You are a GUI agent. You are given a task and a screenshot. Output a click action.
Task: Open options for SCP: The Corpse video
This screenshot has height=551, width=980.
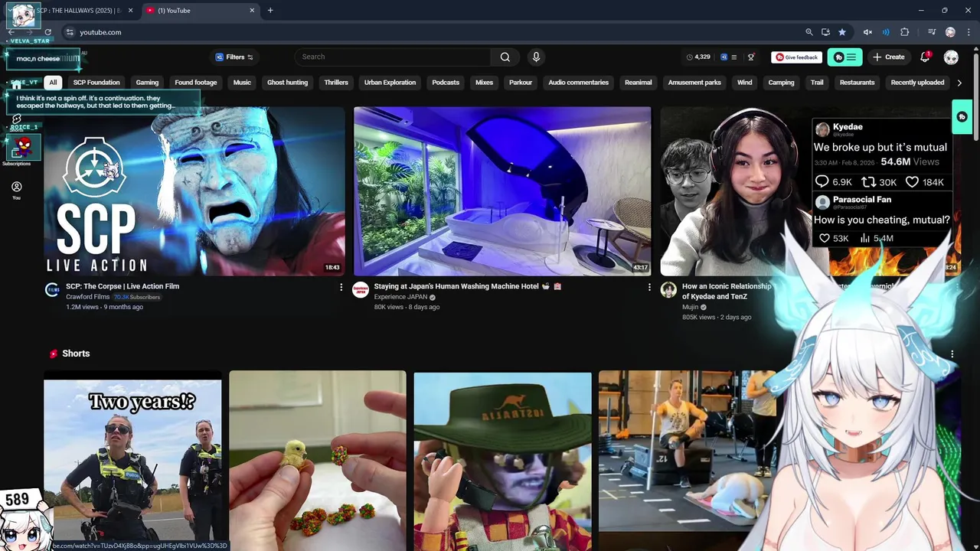coord(341,287)
